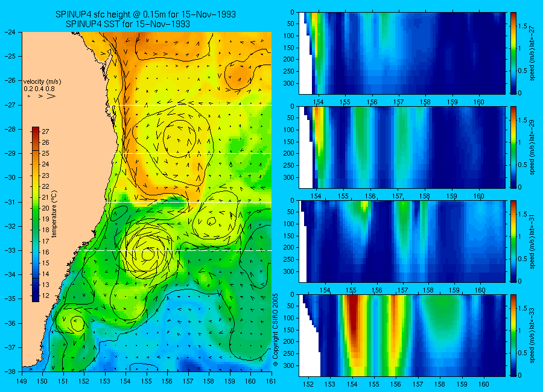543x392 pixels.
Task: Click the 300 depth label on the lat=-27 section
Action: point(289,83)
